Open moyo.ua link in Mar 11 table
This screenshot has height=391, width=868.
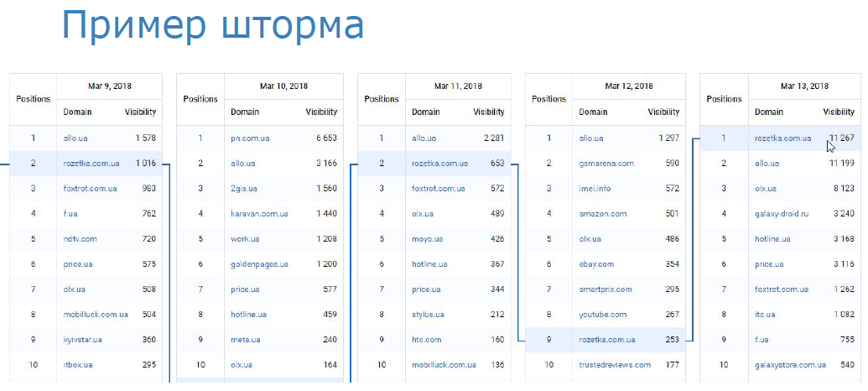click(x=428, y=238)
